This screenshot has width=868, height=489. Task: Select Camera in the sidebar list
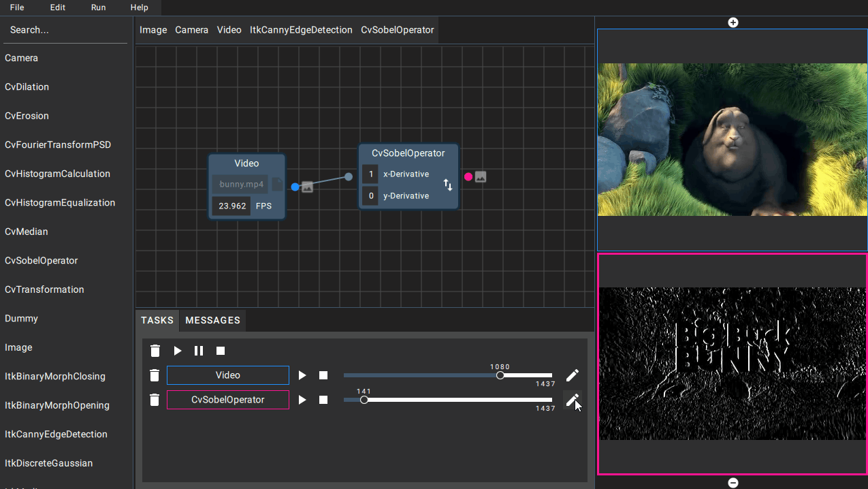pos(22,58)
